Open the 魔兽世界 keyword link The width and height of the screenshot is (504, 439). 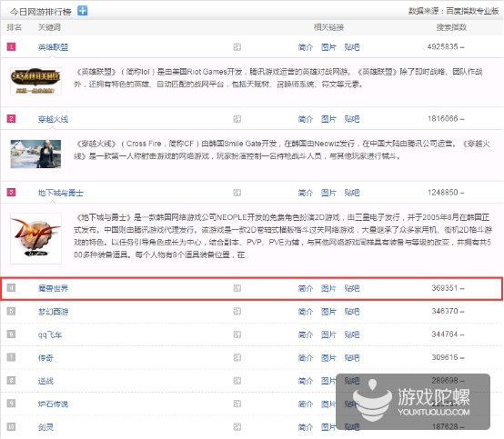coord(53,288)
